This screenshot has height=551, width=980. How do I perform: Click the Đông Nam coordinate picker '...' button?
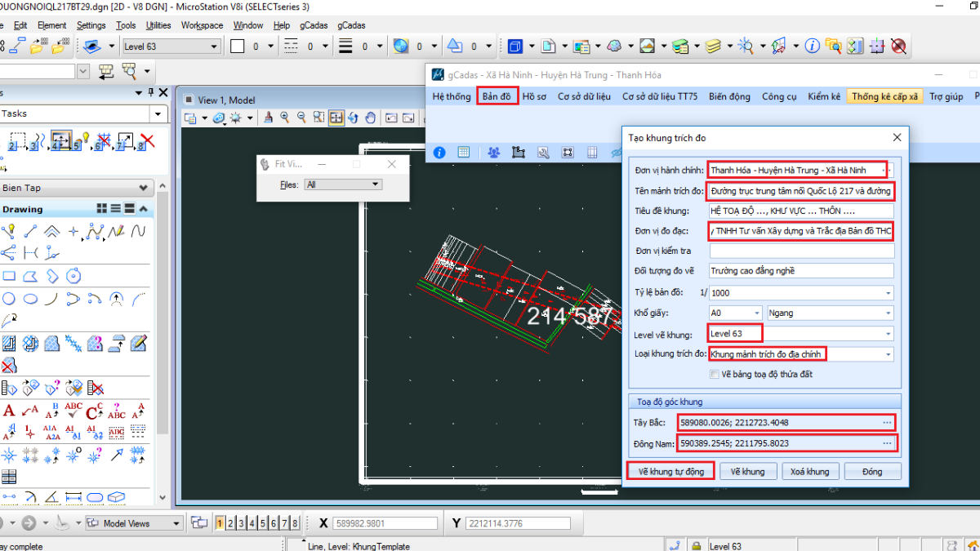click(x=887, y=442)
